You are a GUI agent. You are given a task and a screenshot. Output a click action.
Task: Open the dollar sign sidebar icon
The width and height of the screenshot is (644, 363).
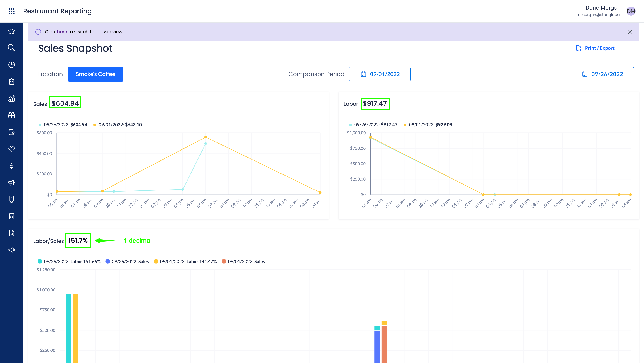[11, 166]
